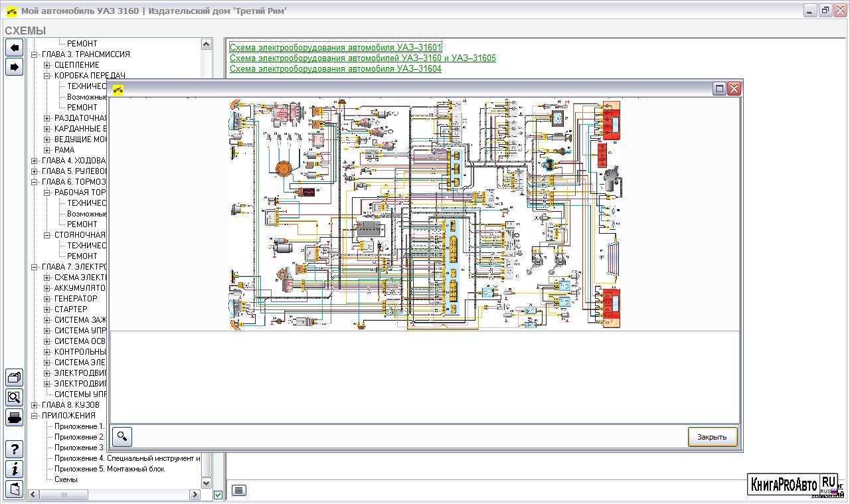Viewport: 850px width, 504px height.
Task: Expand the ГЕНЕРАТОР node
Action: (x=47, y=299)
